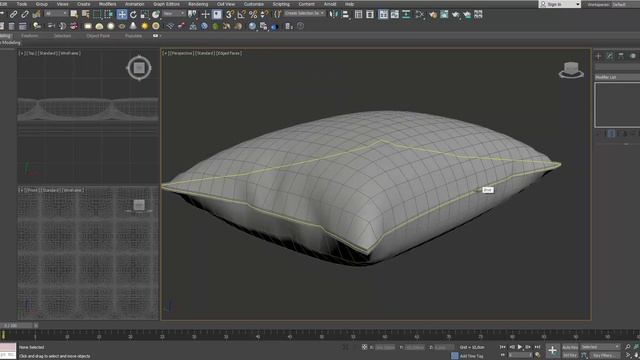Toggle the 3D Snaps button
This screenshot has height=360, width=640.
pos(230,15)
